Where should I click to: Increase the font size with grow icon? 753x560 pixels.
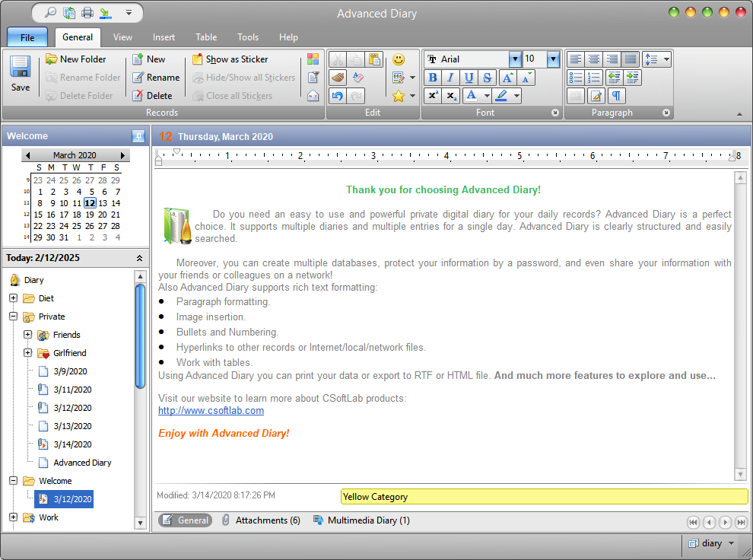(507, 78)
